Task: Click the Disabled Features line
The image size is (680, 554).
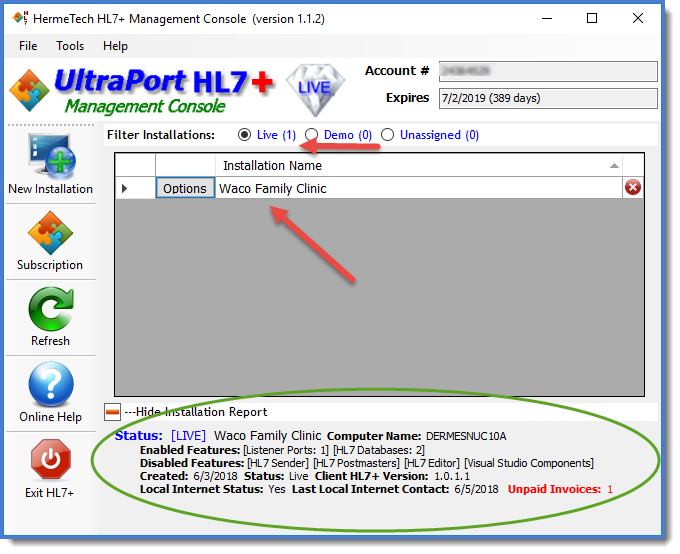Action: pyautogui.click(x=367, y=463)
